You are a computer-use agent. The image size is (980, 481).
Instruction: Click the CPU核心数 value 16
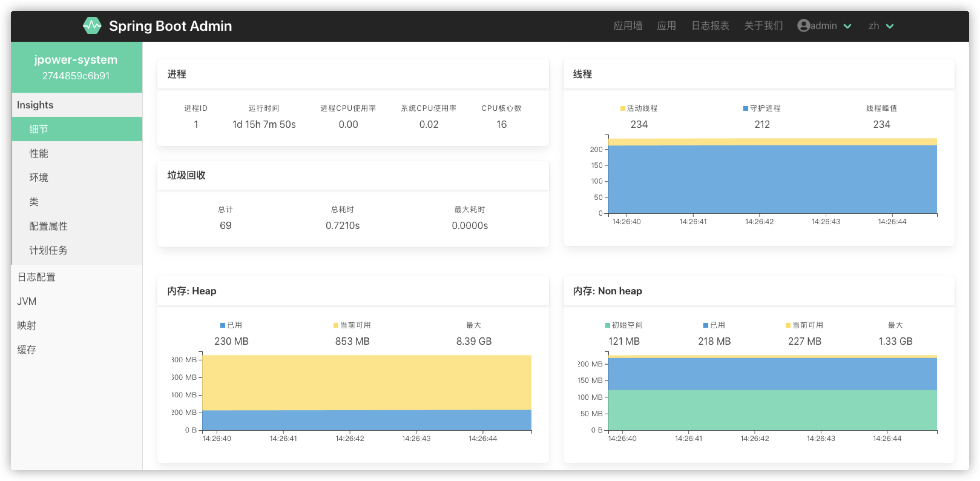[x=501, y=124]
